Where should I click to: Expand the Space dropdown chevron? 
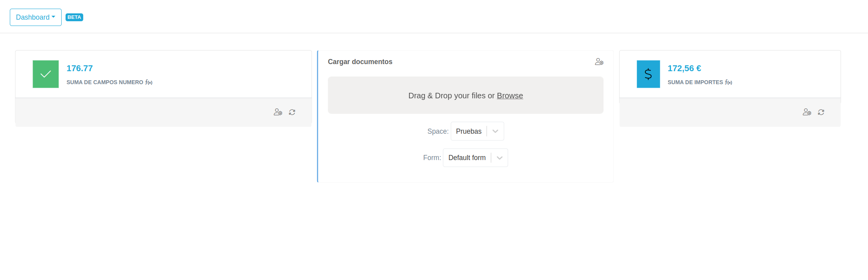(495, 131)
